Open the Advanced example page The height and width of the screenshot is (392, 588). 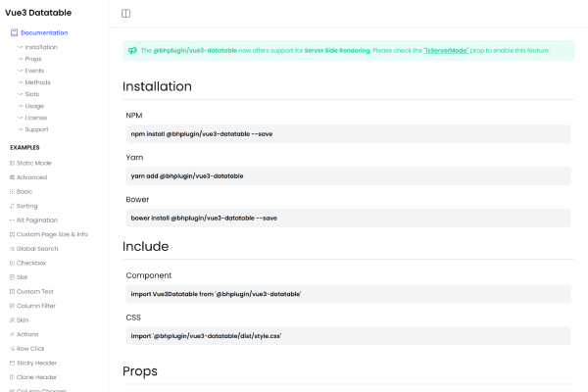[31, 177]
